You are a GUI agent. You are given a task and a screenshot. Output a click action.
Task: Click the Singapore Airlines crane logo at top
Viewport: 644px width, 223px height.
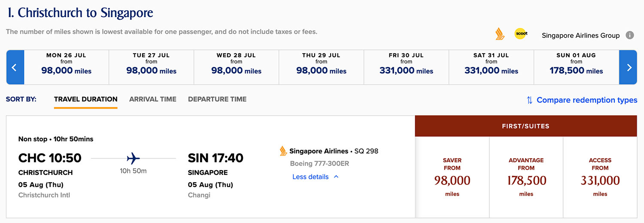(500, 34)
